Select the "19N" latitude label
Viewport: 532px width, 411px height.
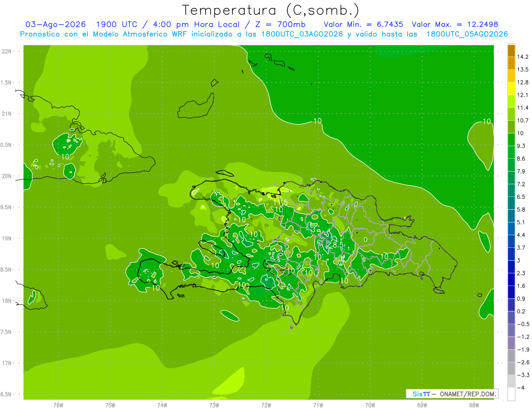tap(8, 239)
